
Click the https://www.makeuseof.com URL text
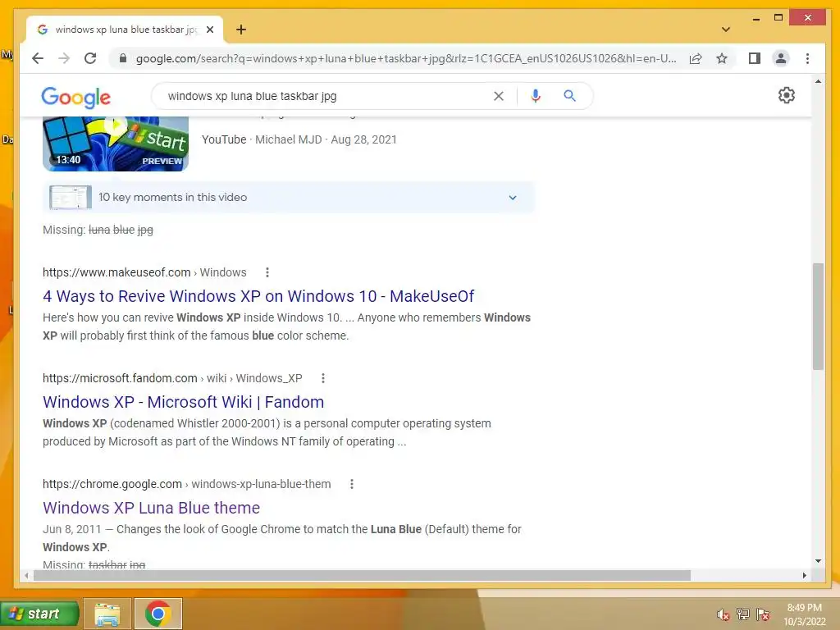coord(116,272)
